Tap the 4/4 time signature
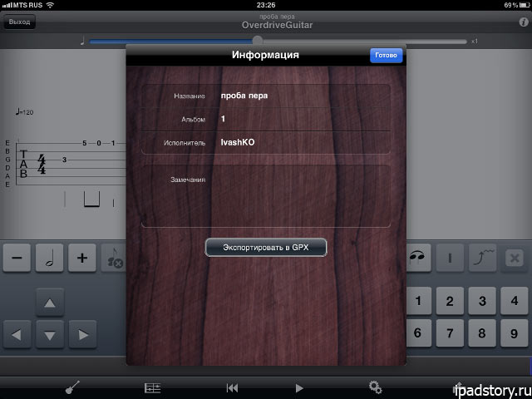Image resolution: width=532 pixels, height=399 pixels. coord(42,164)
